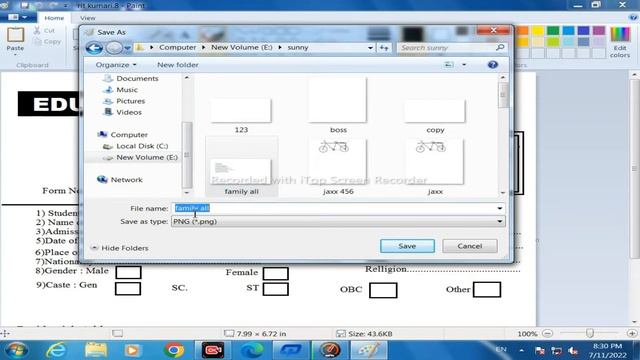640x360 pixels.
Task: Click the Paste icon in Paint ribbon
Action: click(x=16, y=36)
